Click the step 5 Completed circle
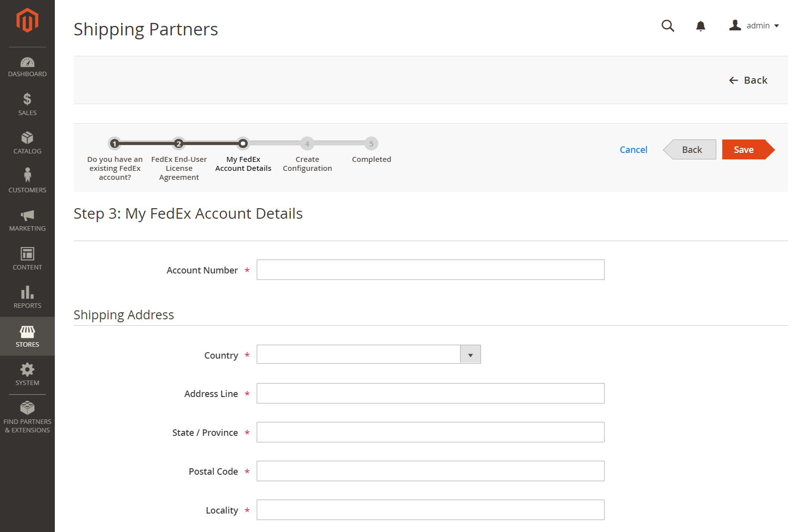This screenshot has height=532, width=806. point(371,143)
